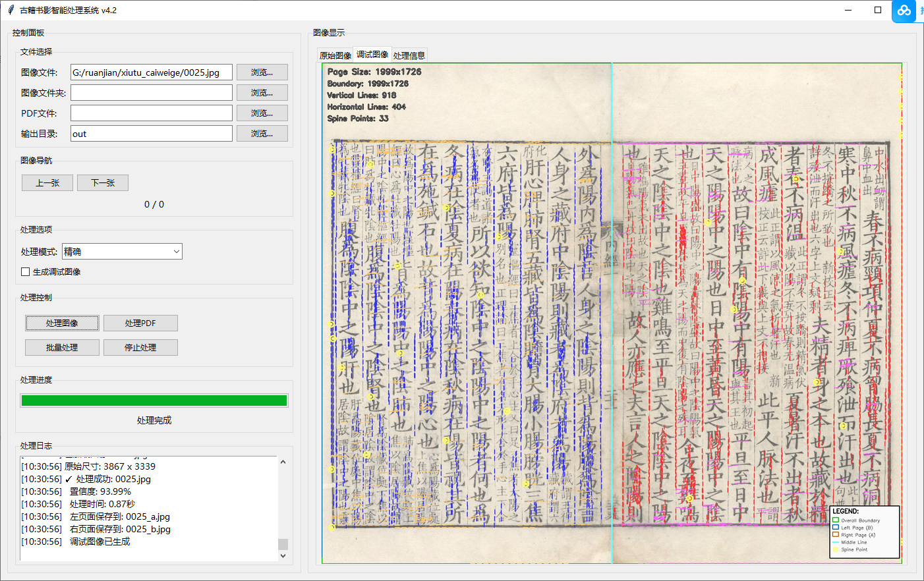This screenshot has width=924, height=581.
Task: Click the scroll-down arrow of processing log
Action: pos(283,555)
